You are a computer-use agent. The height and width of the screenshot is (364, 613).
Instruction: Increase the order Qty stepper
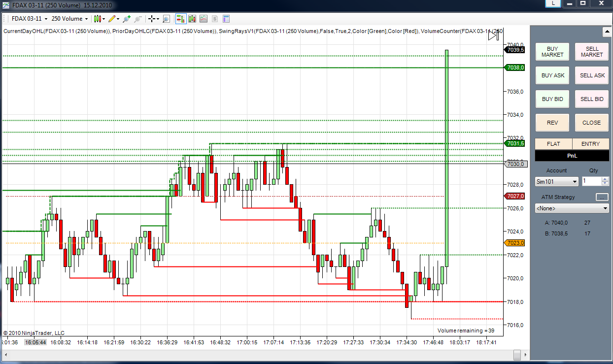click(x=605, y=179)
